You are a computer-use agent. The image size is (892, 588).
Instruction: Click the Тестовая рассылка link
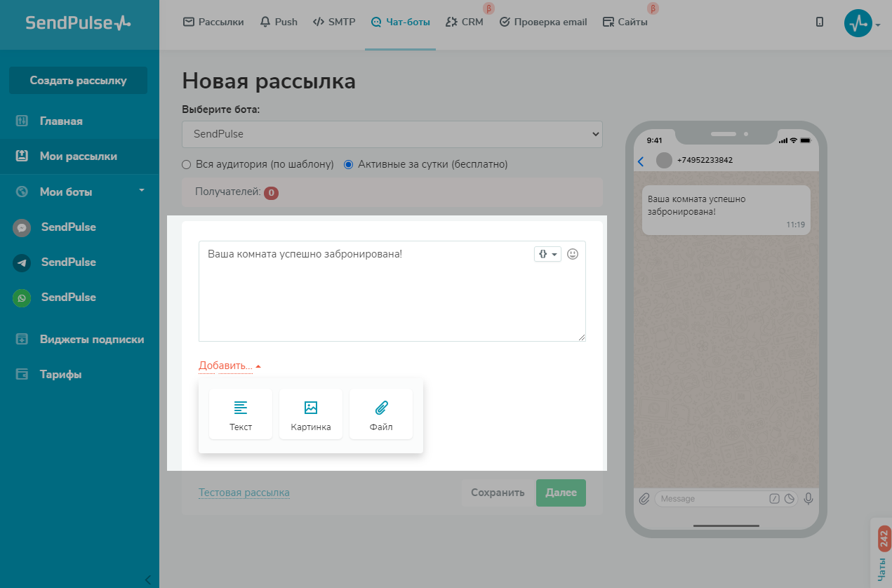(244, 493)
